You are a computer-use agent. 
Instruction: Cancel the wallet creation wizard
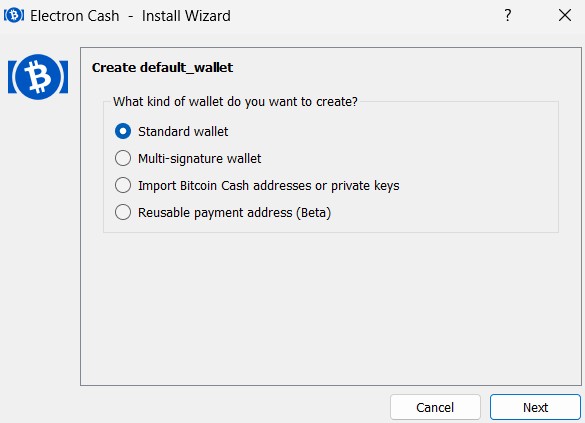click(x=435, y=407)
